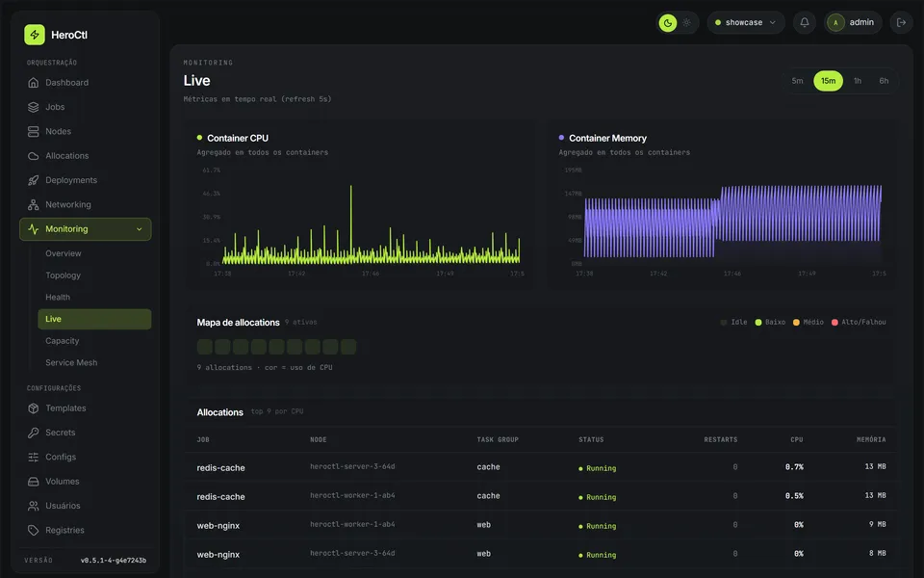Viewport: 924px width, 578px height.
Task: Click the Jobs layers icon
Action: (33, 107)
